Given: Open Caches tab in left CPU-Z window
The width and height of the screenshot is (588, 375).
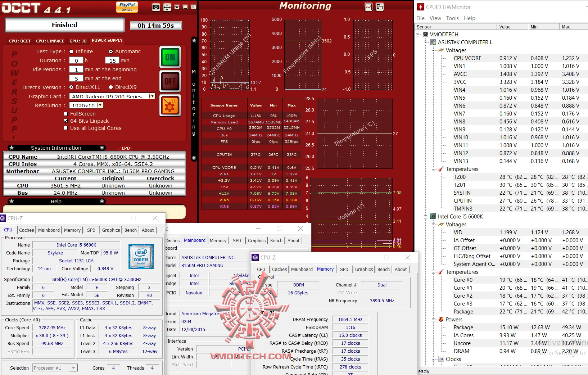Looking at the screenshot, I should click(26, 230).
